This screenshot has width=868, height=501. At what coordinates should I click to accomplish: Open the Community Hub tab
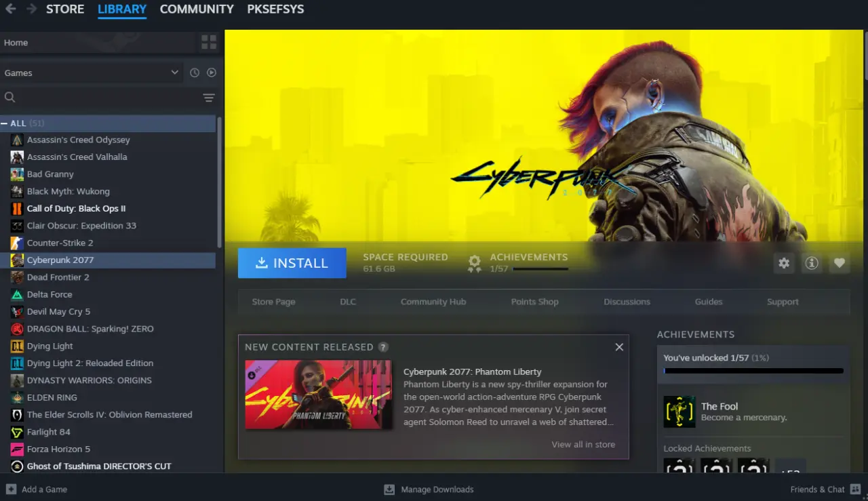point(433,302)
